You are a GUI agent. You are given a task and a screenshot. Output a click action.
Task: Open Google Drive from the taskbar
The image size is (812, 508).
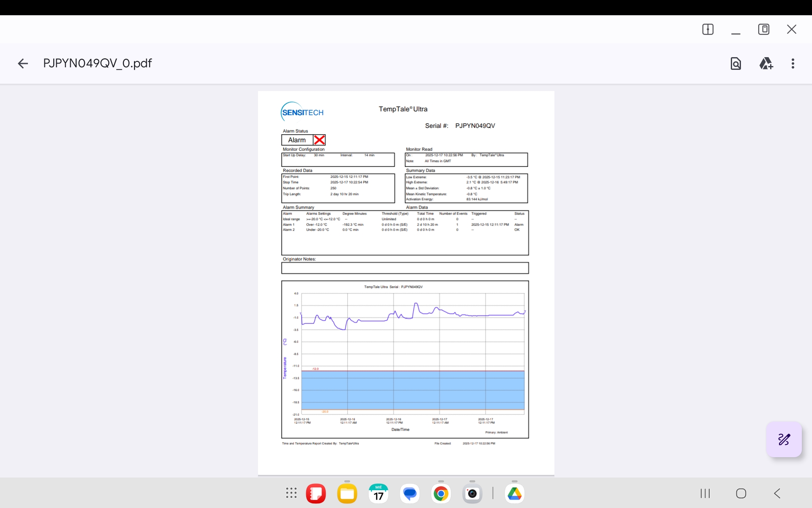point(514,493)
